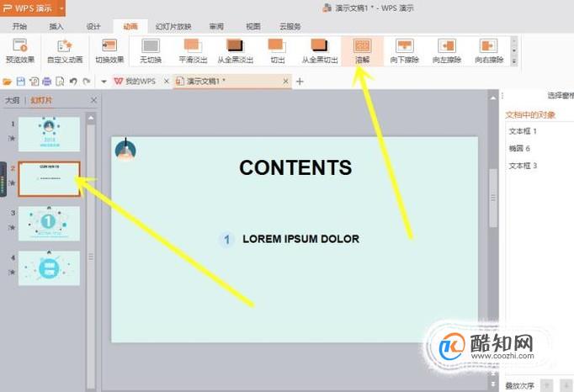Screen dimensions: 574x392
Task: Add a new document tab with plus icon
Action: (300, 82)
